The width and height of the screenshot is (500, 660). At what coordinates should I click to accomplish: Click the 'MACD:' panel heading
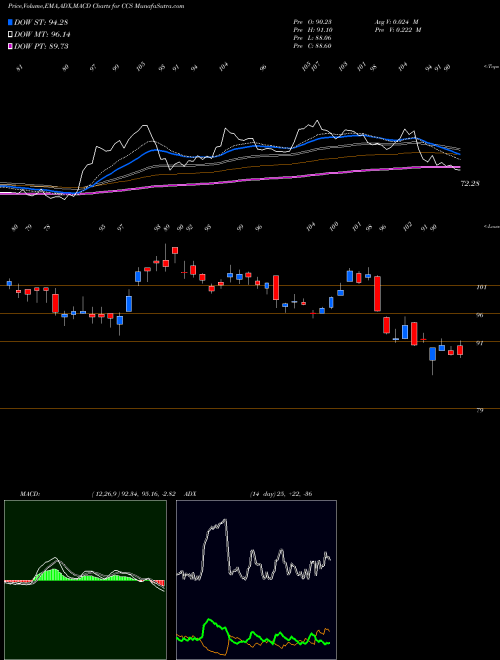click(x=29, y=494)
